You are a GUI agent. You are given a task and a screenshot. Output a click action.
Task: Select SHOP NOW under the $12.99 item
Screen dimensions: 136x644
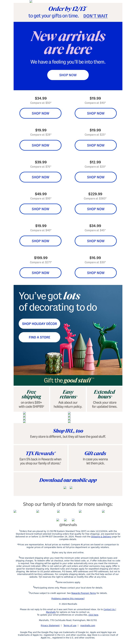96,177
